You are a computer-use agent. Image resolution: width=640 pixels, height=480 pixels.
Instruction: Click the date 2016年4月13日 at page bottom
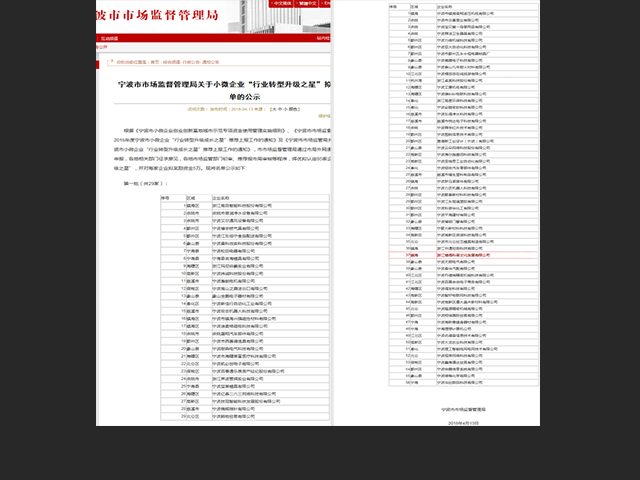(x=463, y=423)
